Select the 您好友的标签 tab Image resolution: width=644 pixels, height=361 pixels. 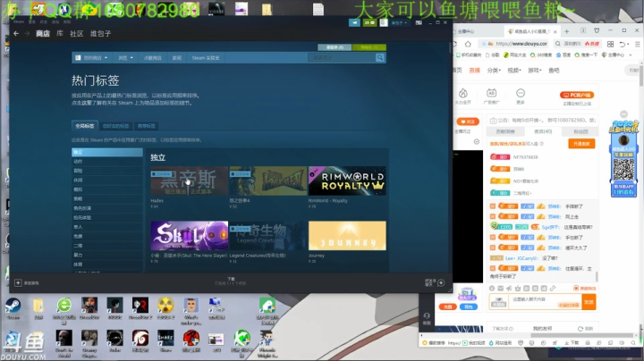(115, 125)
